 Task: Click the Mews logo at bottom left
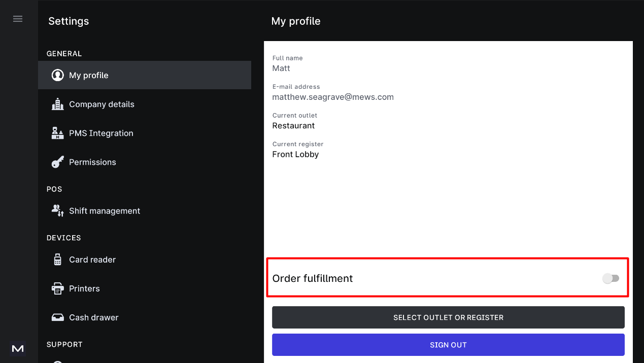tap(18, 349)
